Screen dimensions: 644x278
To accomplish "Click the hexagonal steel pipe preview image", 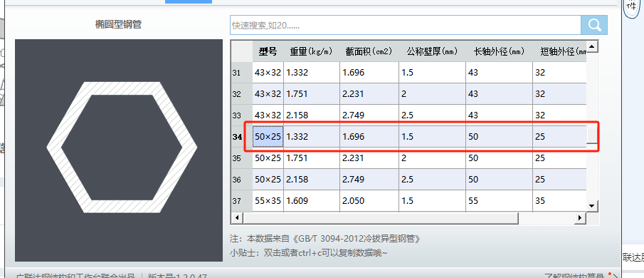I will 119,150.
